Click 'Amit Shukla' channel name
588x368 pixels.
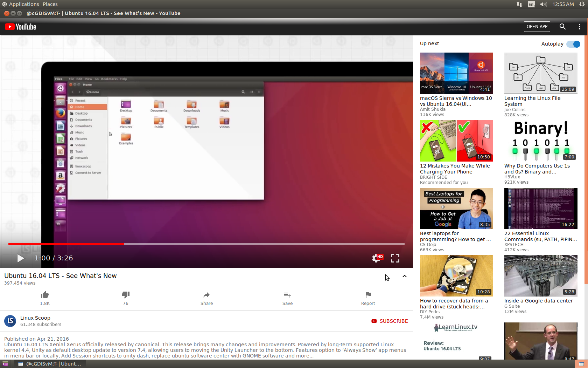[433, 109]
